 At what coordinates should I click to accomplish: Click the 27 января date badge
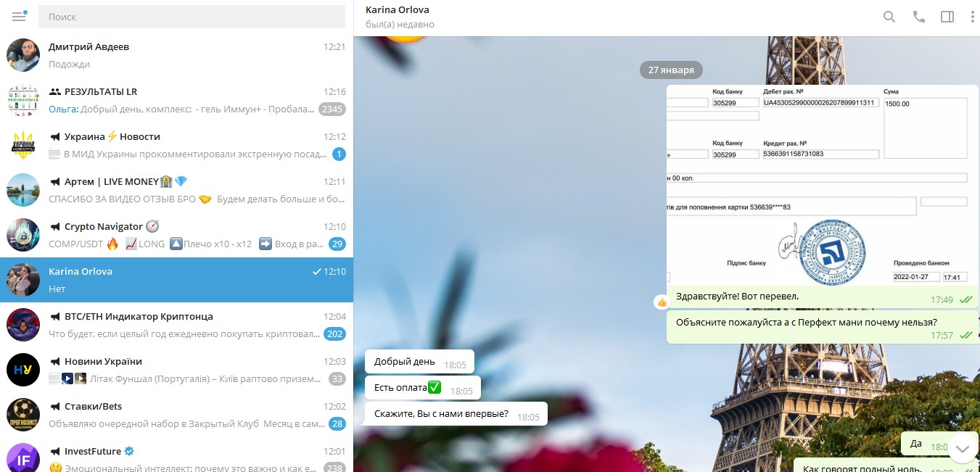click(x=671, y=70)
